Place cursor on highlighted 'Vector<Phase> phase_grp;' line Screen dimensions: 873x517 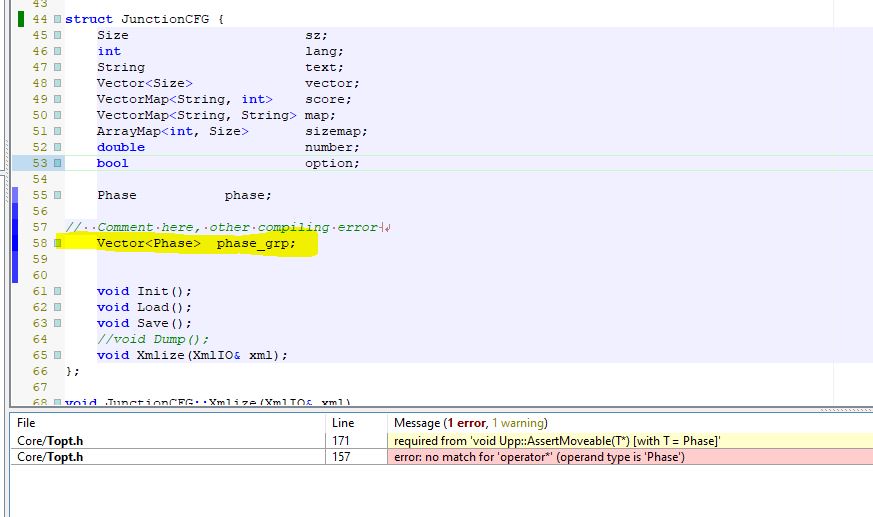(196, 243)
